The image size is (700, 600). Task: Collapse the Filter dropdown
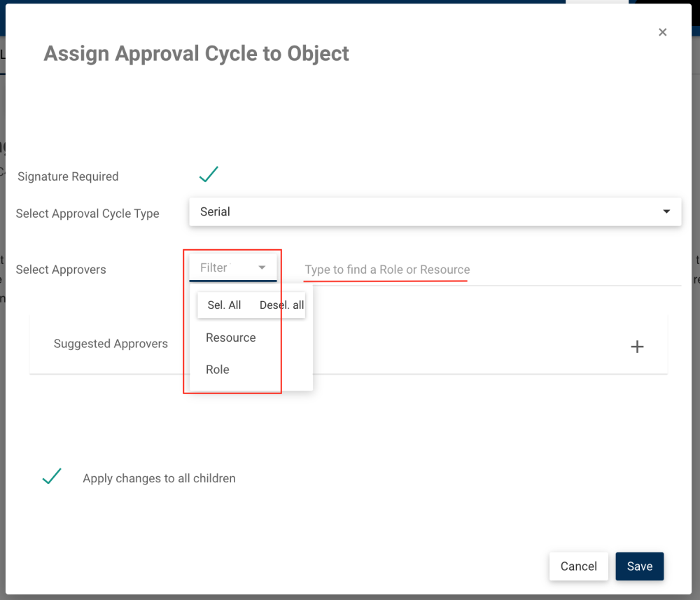[x=231, y=267]
